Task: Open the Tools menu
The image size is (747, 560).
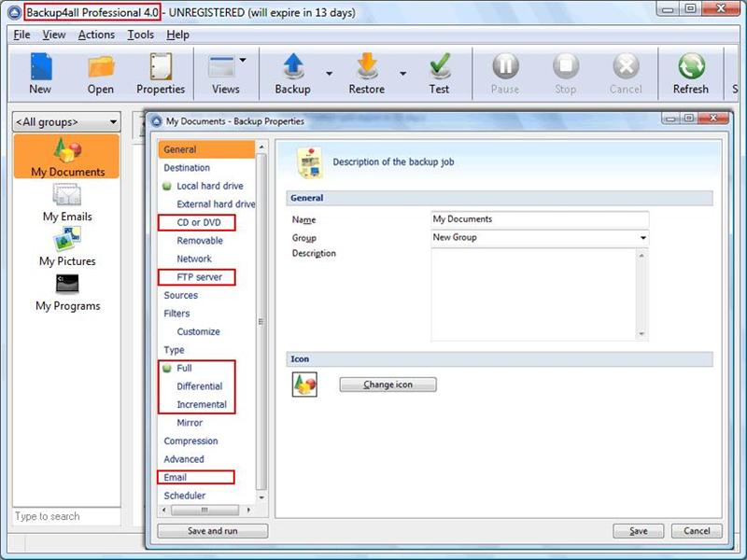Action: coord(141,35)
